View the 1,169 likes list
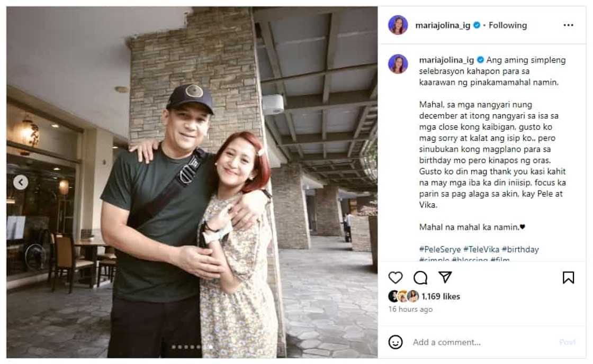This screenshot has height=364, width=593. click(x=441, y=296)
